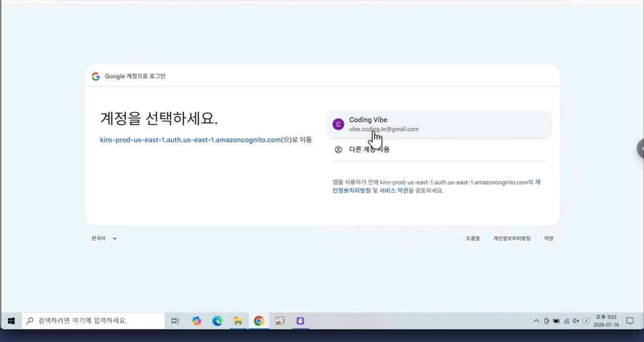Open the Windows Start menu
This screenshot has width=644, height=342.
pos(11,321)
